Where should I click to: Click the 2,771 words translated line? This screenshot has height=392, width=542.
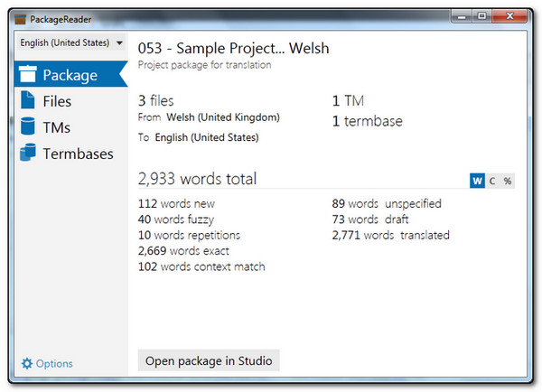pyautogui.click(x=391, y=236)
